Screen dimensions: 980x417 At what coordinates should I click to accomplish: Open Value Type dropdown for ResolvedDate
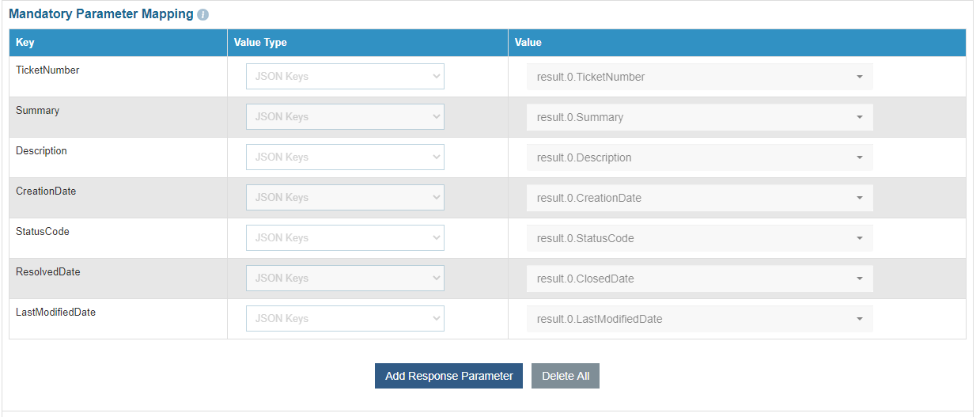pos(345,279)
